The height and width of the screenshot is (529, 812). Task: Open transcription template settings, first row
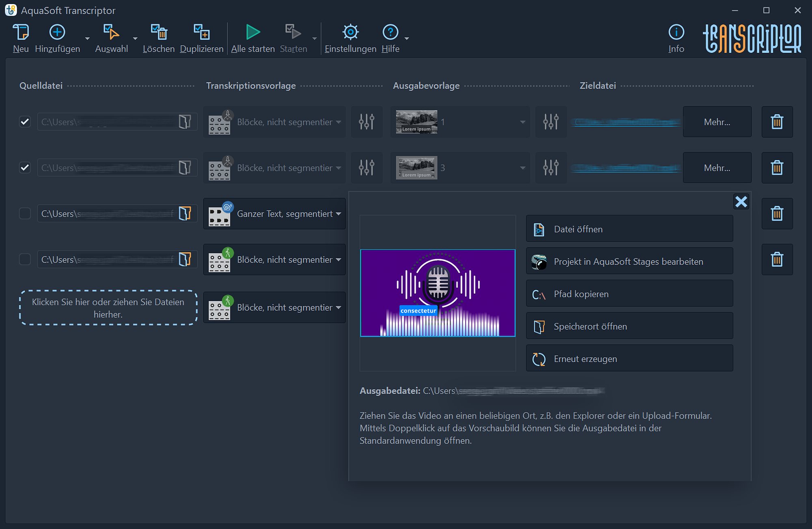[367, 121]
